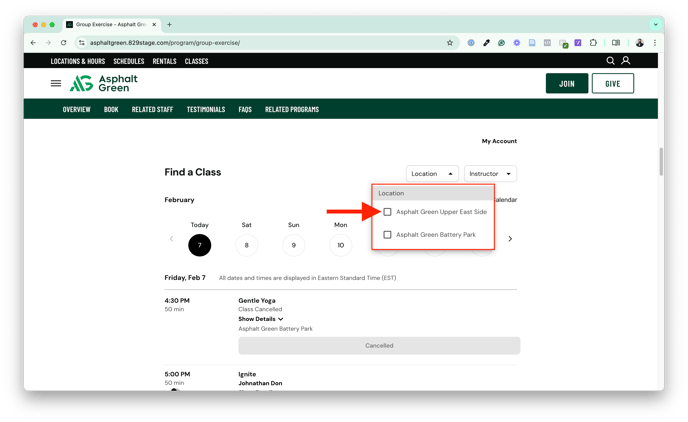The width and height of the screenshot is (688, 422).
Task: Show previous dates with left arrow
Action: point(172,239)
